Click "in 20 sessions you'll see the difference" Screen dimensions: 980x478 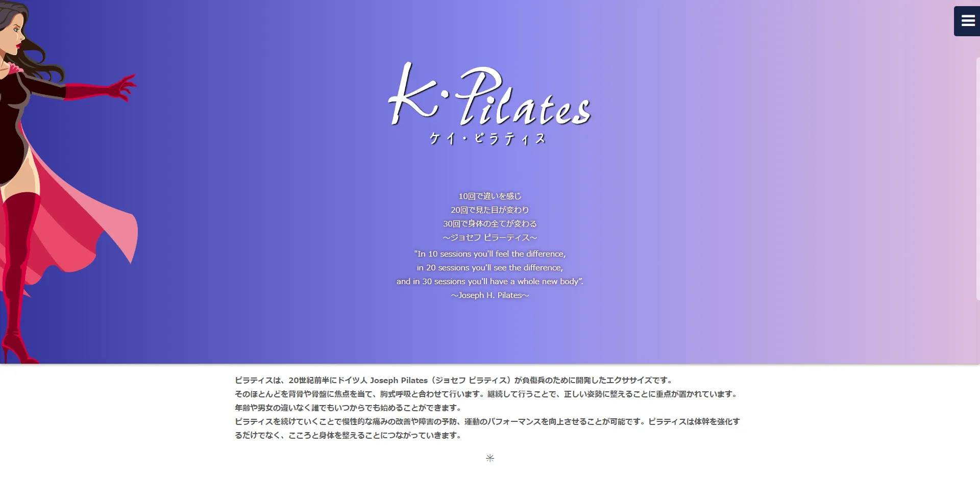click(x=489, y=267)
